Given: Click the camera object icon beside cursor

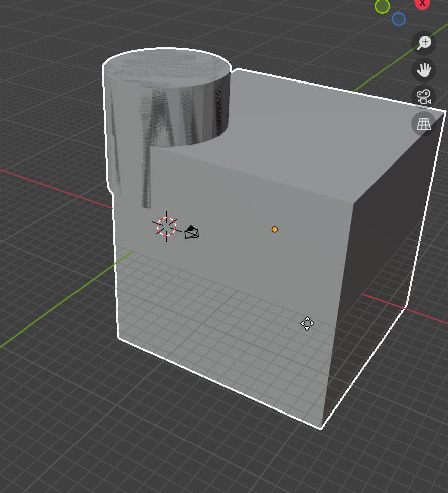Looking at the screenshot, I should (x=192, y=232).
